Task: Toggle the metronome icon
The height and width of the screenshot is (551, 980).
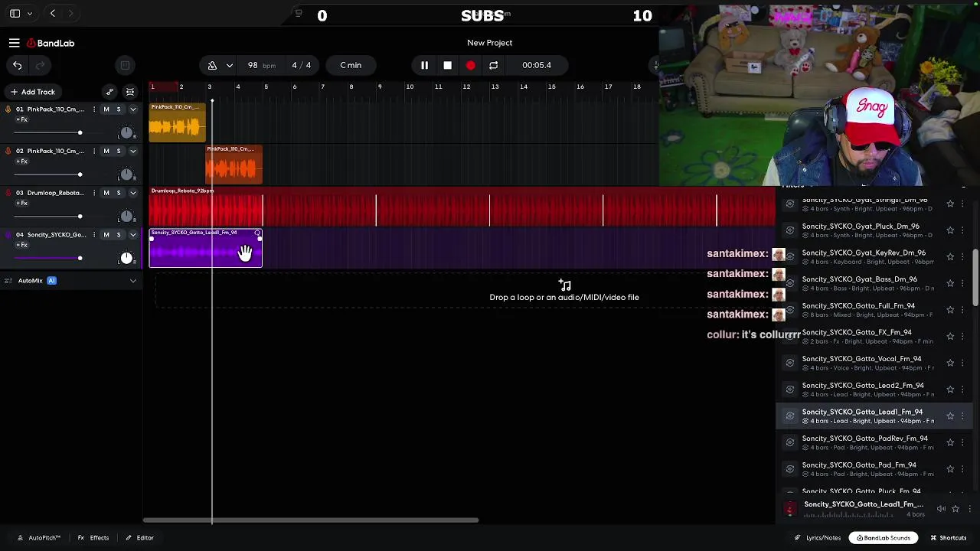Action: click(x=212, y=65)
